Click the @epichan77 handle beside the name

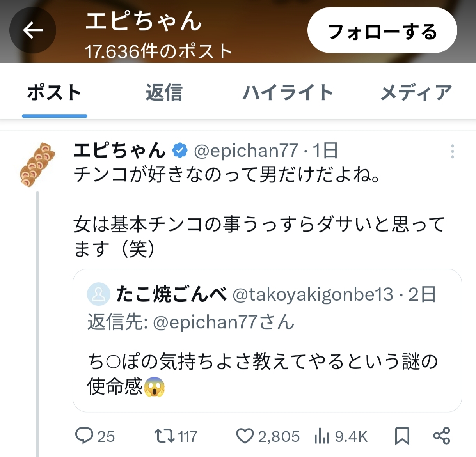coord(246,151)
